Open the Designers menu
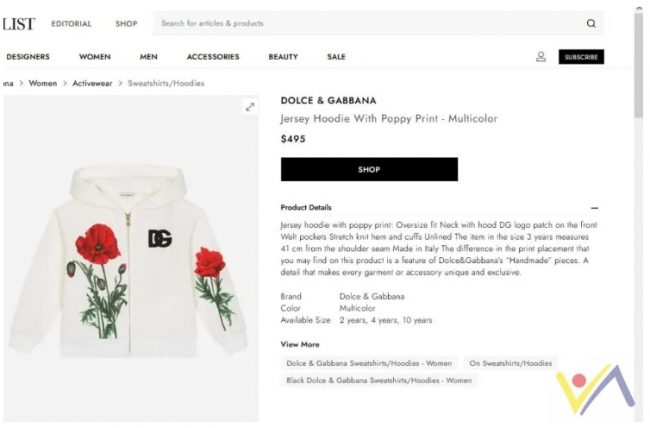 (28, 57)
